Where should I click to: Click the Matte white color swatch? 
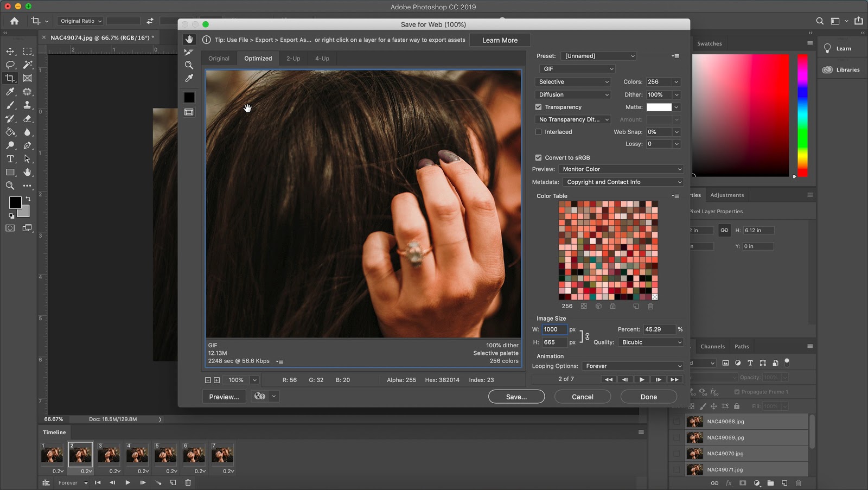tap(659, 107)
